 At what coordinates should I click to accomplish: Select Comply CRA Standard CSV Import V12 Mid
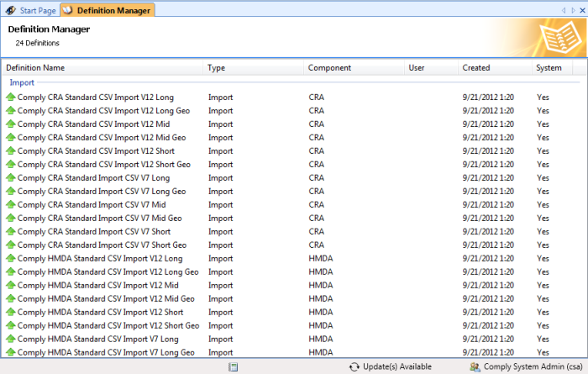(93, 124)
